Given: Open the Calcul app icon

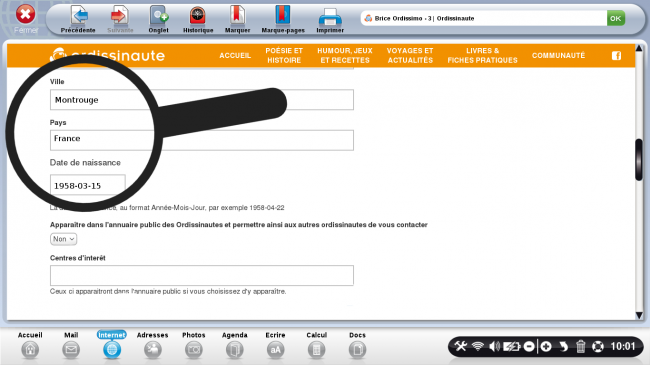Looking at the screenshot, I should 316,350.
